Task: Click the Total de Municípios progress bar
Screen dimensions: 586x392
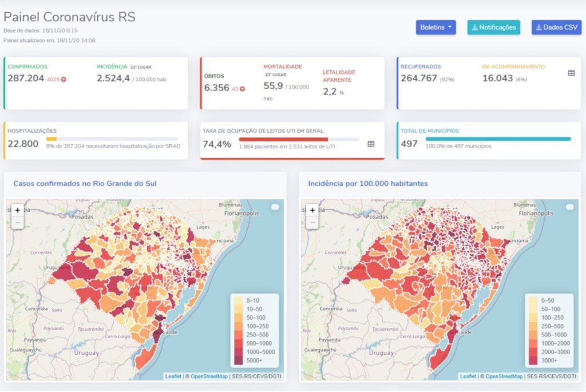Action: point(498,138)
